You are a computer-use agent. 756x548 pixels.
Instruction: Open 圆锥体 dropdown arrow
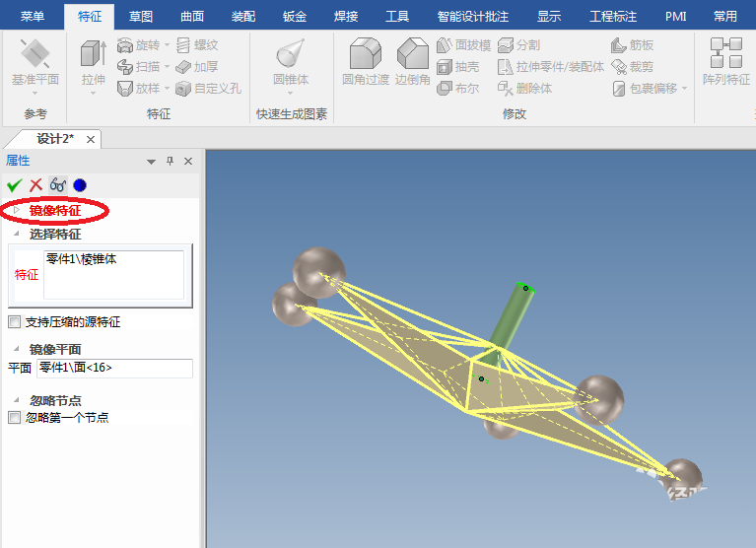coord(290,93)
